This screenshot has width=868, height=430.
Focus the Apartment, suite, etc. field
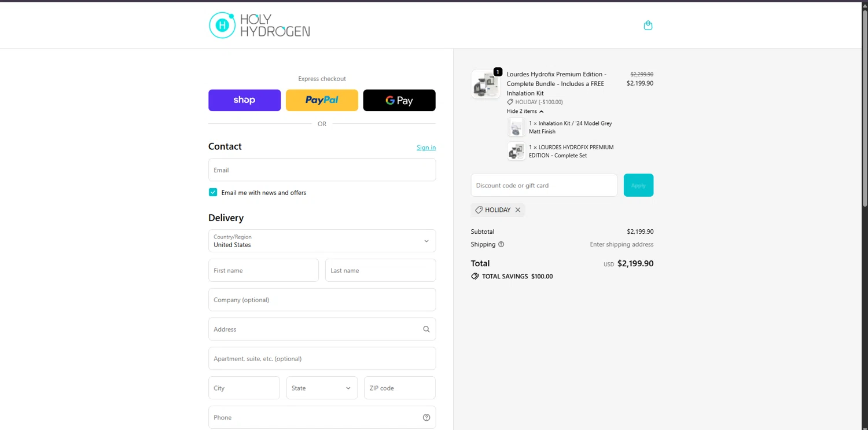click(x=322, y=359)
